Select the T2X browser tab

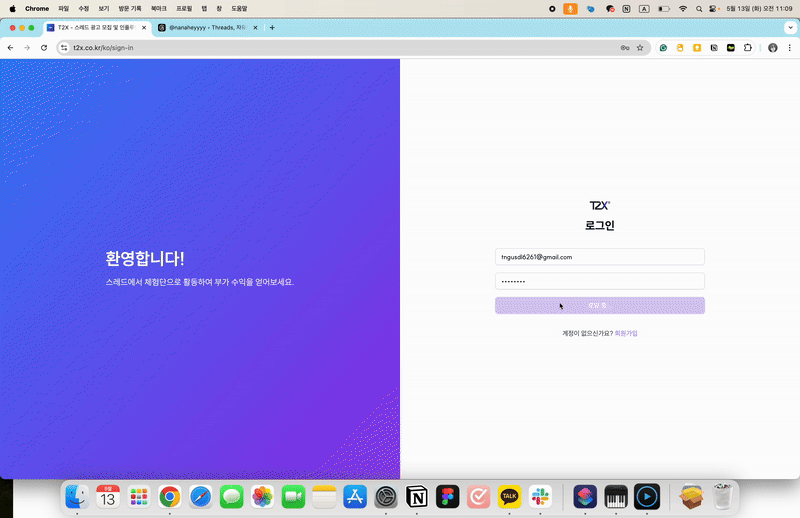(96, 28)
